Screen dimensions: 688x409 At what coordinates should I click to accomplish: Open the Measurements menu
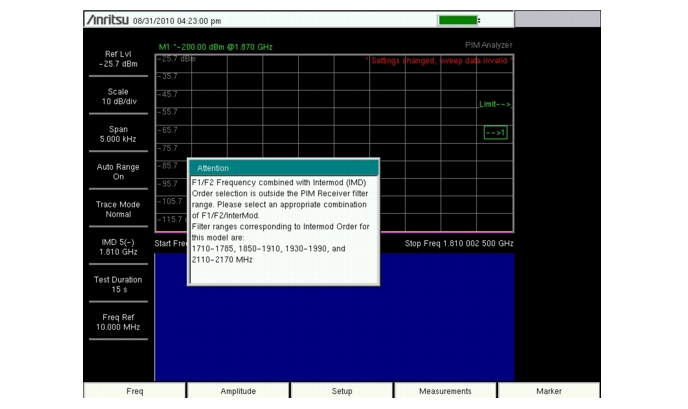click(444, 392)
